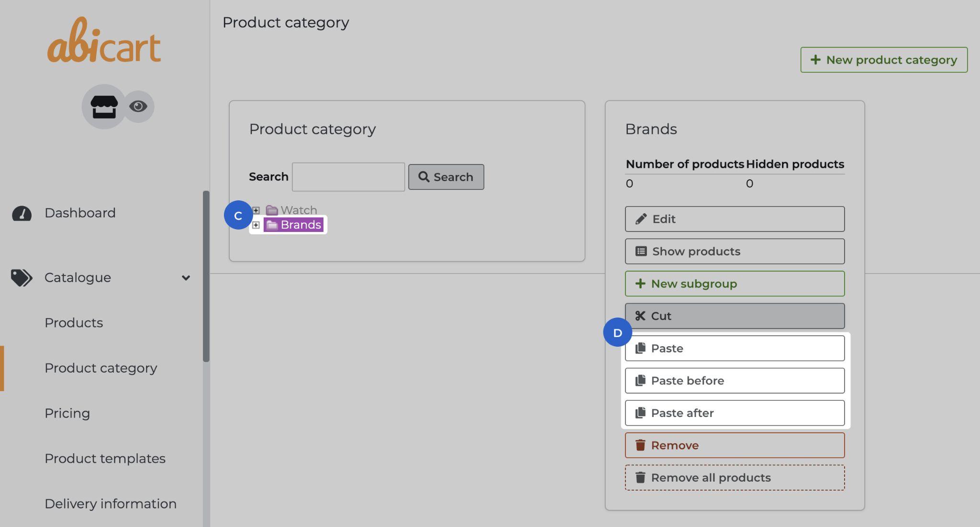Open Pricing in the sidebar
Image resolution: width=980 pixels, height=527 pixels.
[67, 413]
